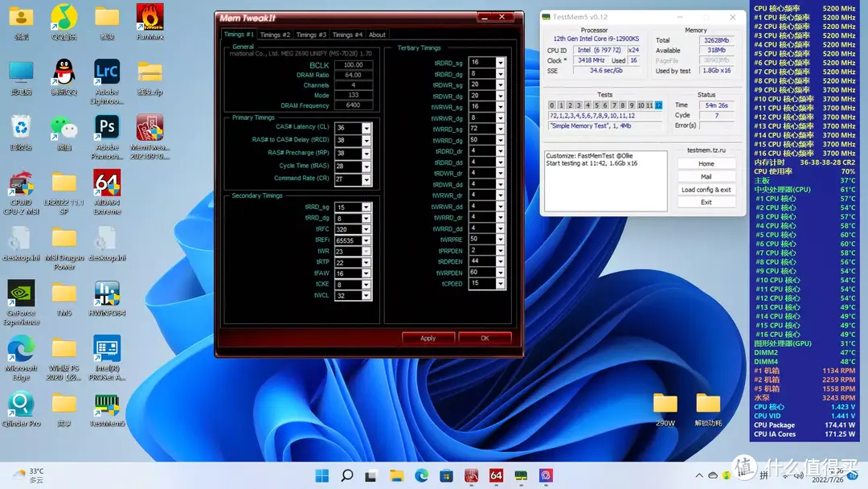Select the Adobe Lightroom Classic shortcut
The width and height of the screenshot is (868, 489).
point(107,81)
